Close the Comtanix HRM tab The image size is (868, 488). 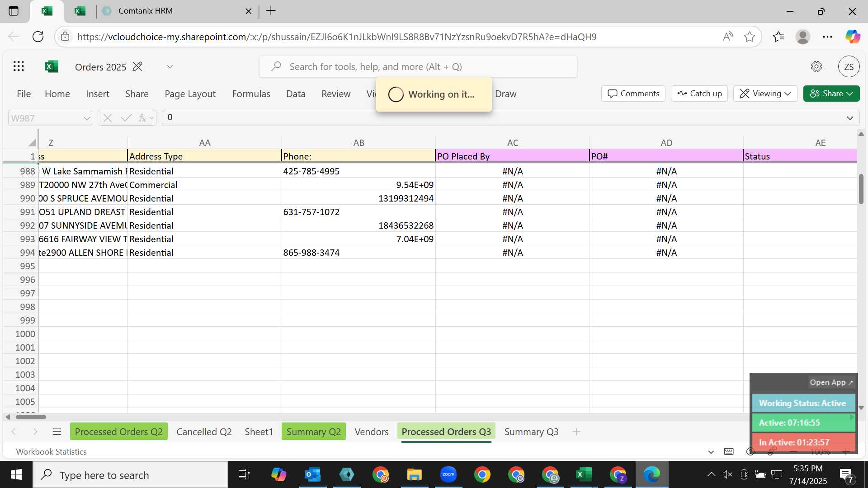248,11
